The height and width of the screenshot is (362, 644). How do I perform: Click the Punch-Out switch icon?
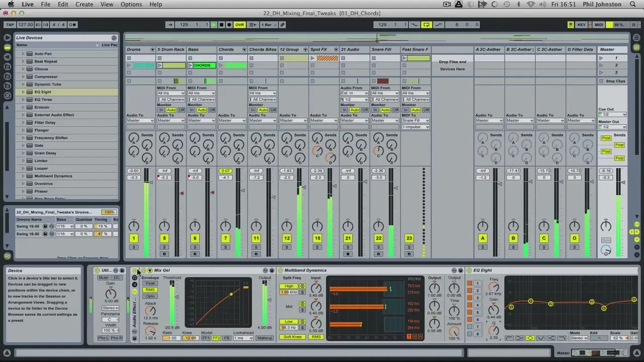pyautogui.click(x=438, y=25)
